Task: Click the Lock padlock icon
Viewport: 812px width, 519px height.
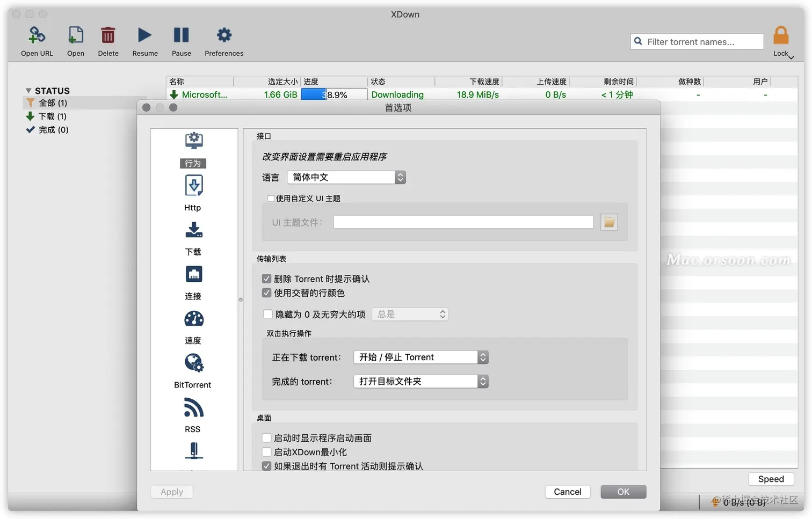Action: 781,36
